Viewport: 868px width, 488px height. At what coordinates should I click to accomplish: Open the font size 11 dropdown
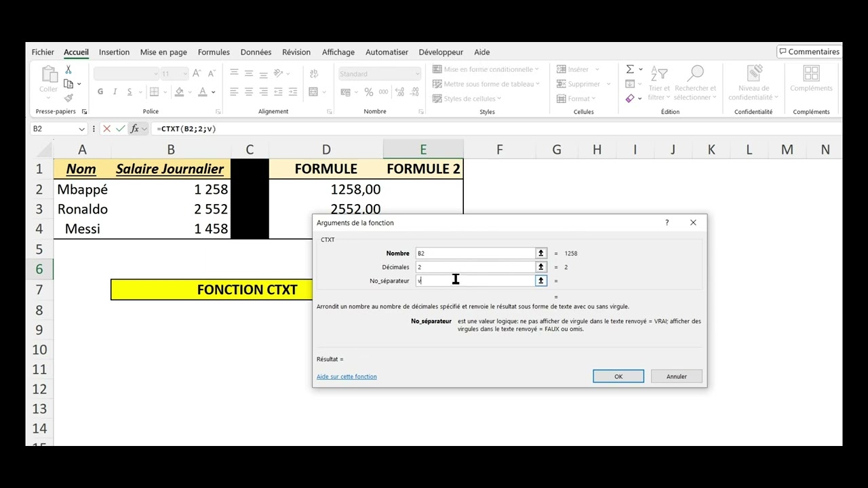click(x=184, y=74)
